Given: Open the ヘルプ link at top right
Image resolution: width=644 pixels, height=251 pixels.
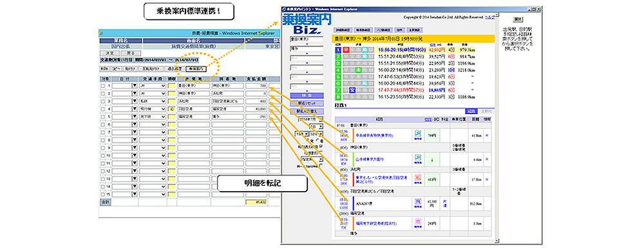Looking at the screenshot, I should tap(489, 17).
